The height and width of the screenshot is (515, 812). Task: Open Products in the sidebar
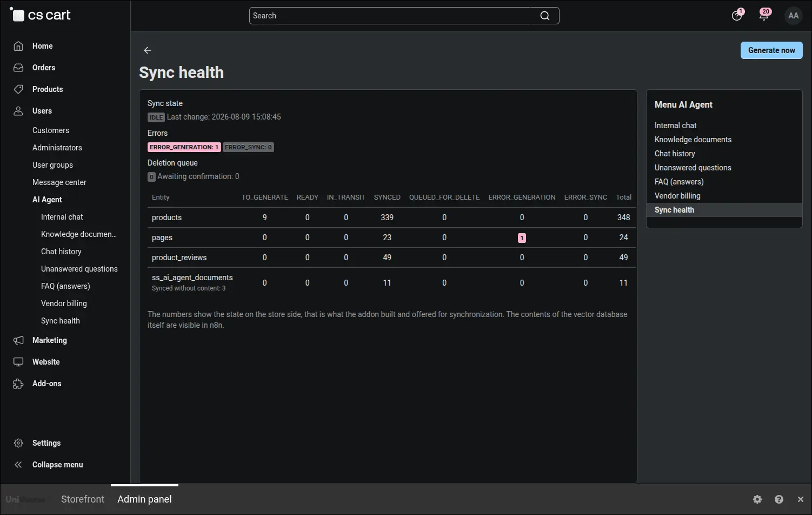click(x=48, y=89)
